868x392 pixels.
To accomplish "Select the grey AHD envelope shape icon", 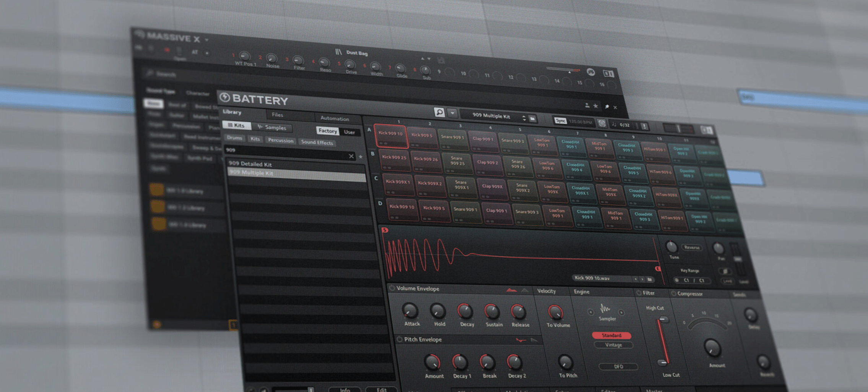I will pyautogui.click(x=525, y=291).
